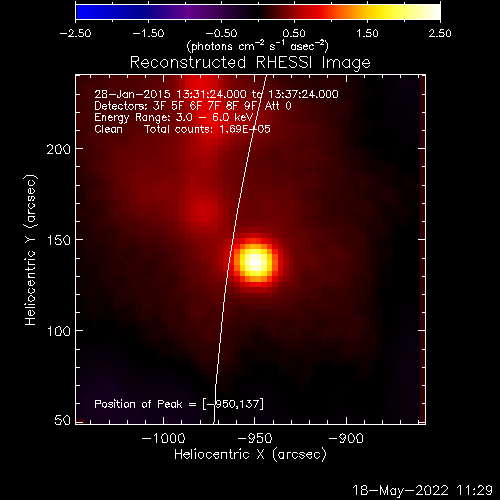Click the 28-Jan-2015 time range text
The width and height of the screenshot is (500, 500).
tap(216, 94)
